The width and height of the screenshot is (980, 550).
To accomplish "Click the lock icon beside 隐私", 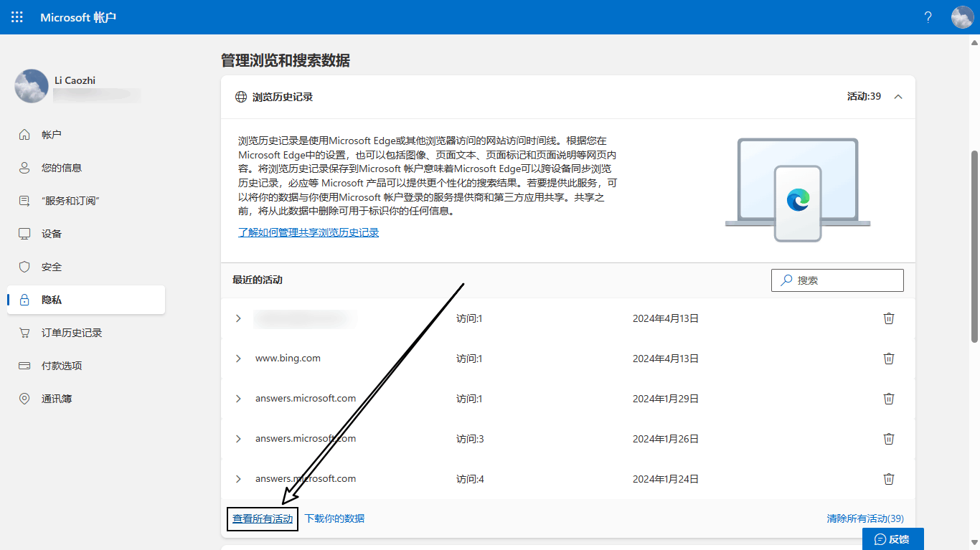I will pos(24,300).
